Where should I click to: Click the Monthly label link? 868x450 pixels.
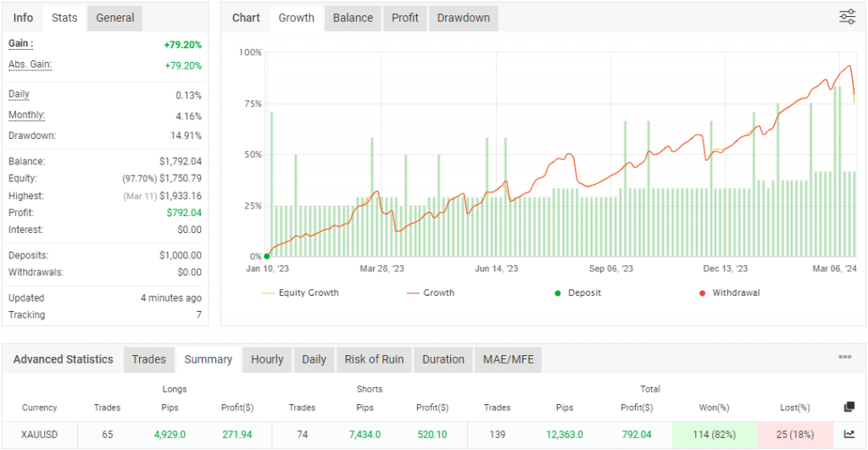26,115
